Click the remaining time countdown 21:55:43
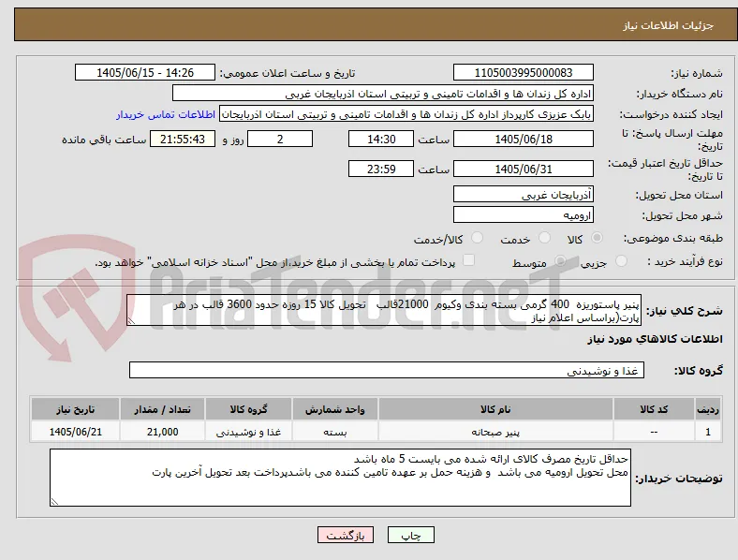This screenshot has width=738, height=560. point(183,140)
